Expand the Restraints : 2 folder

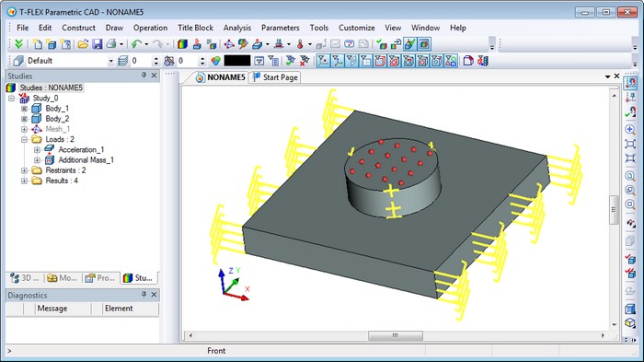pos(24,170)
